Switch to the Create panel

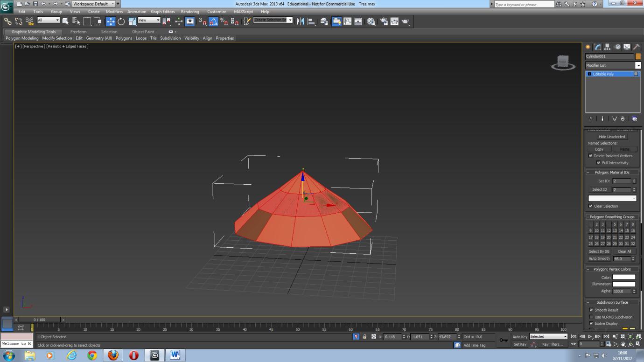(x=588, y=47)
